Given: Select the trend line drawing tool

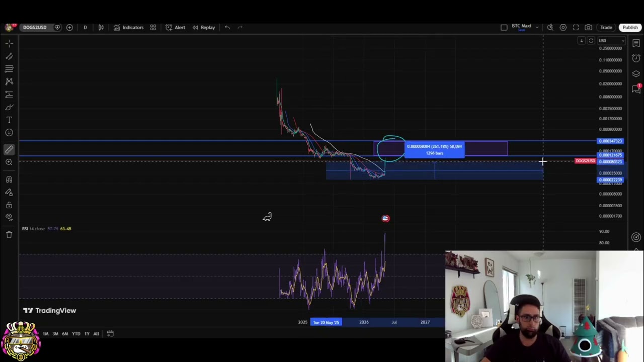Looking at the screenshot, I should coord(9,56).
